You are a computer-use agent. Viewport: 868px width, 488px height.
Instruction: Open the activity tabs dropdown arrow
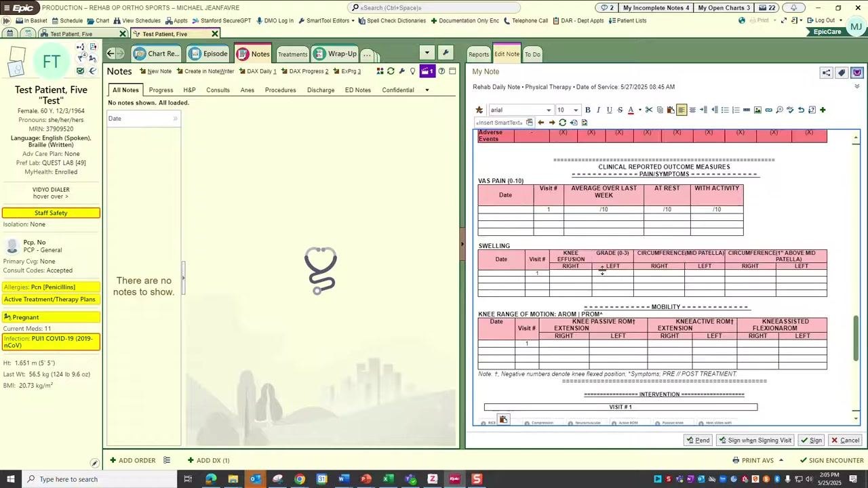(427, 52)
